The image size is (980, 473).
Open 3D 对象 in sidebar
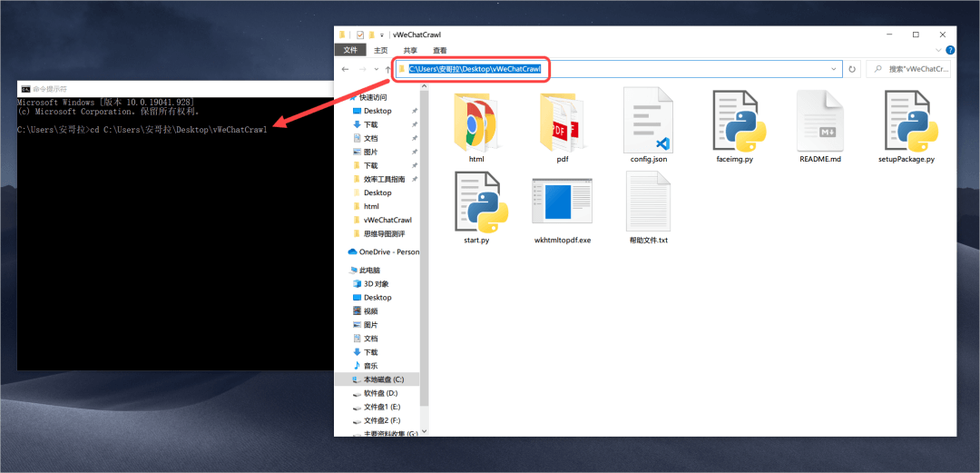(370, 283)
